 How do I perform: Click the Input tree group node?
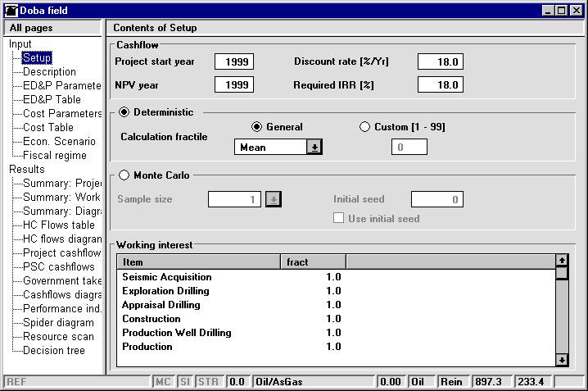pyautogui.click(x=20, y=44)
